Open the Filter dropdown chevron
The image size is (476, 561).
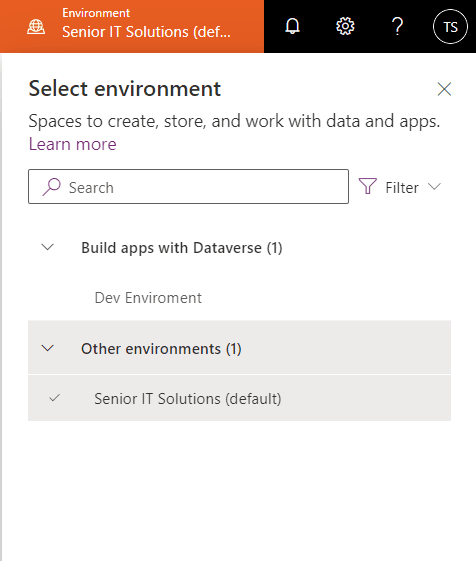click(434, 186)
